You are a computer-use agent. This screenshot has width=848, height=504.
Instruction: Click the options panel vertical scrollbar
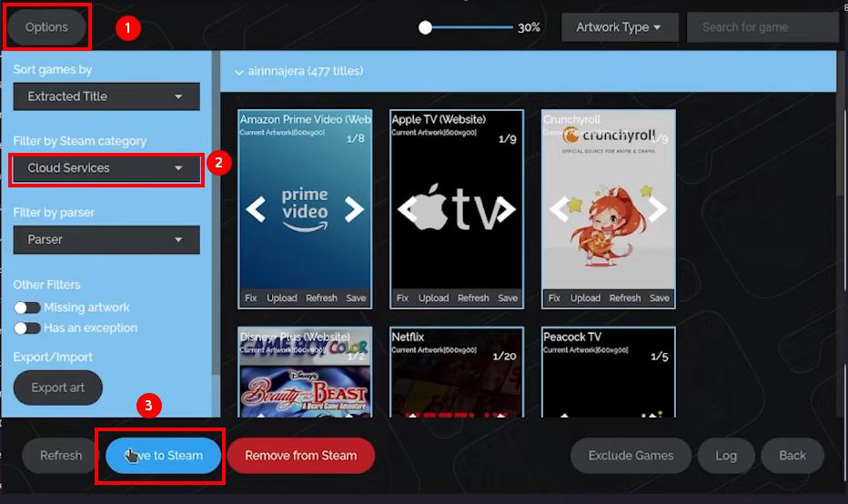click(x=216, y=213)
